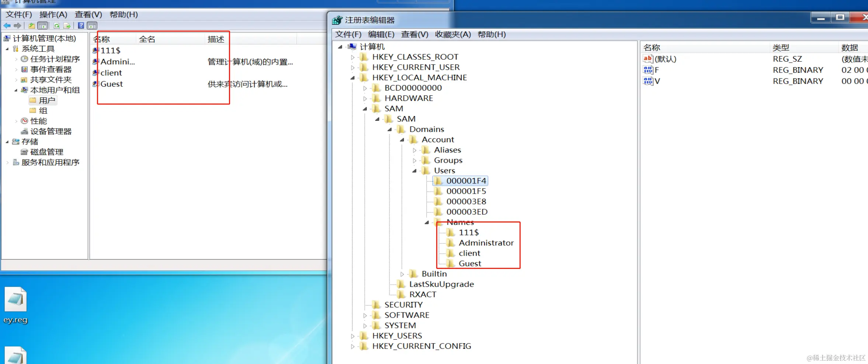Click the 类型 column header in Registry Editor
Screen dimensions: 868x364
point(803,48)
